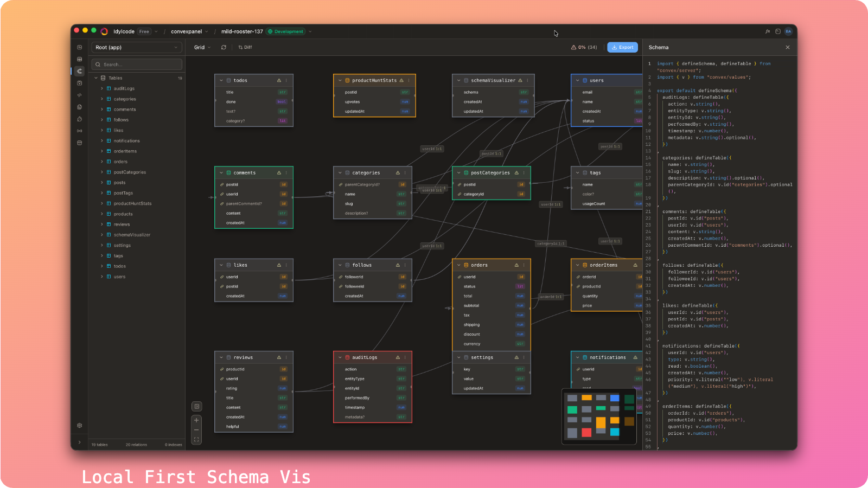Click mild-rooster-137 deployment name
The image size is (868, 488).
(242, 31)
